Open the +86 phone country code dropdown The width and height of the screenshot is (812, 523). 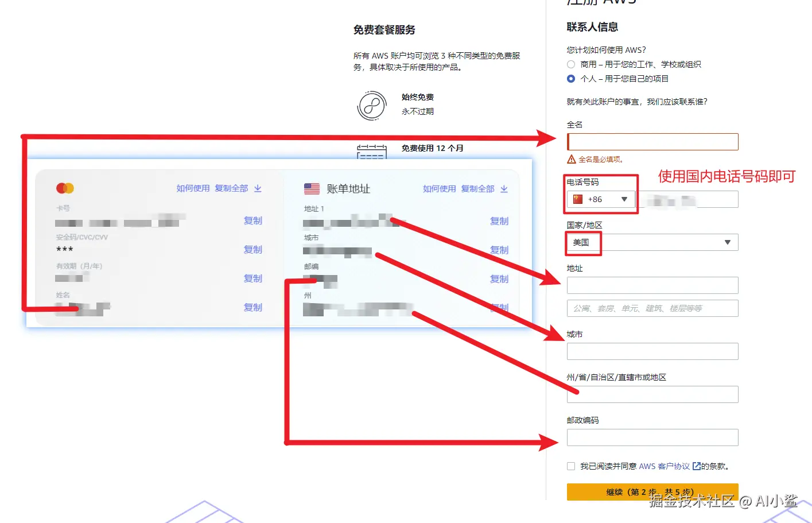[601, 199]
